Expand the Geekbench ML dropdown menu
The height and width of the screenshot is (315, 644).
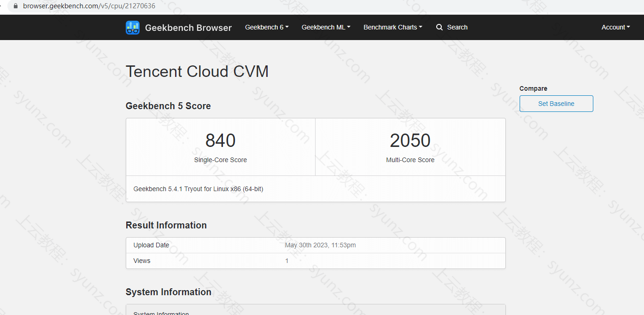326,27
